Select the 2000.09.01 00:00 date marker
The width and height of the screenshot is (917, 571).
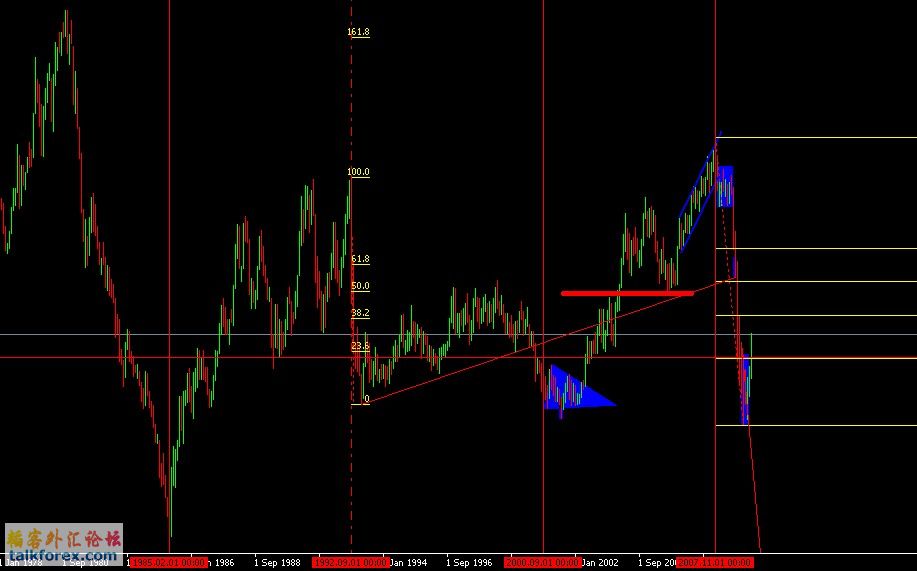click(x=542, y=563)
